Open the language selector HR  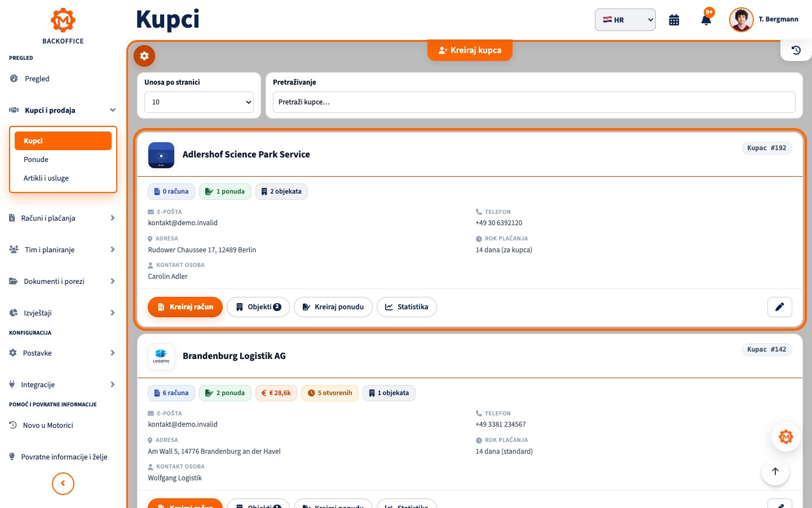[x=625, y=20]
